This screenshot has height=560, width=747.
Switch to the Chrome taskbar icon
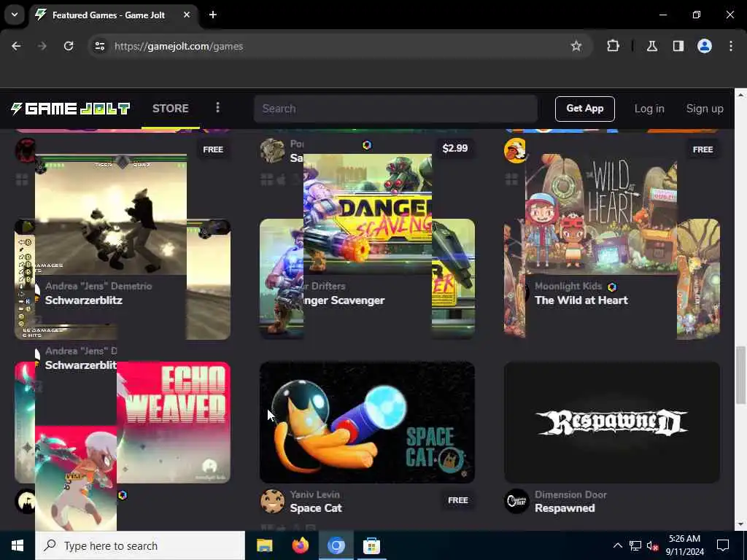pos(336,545)
